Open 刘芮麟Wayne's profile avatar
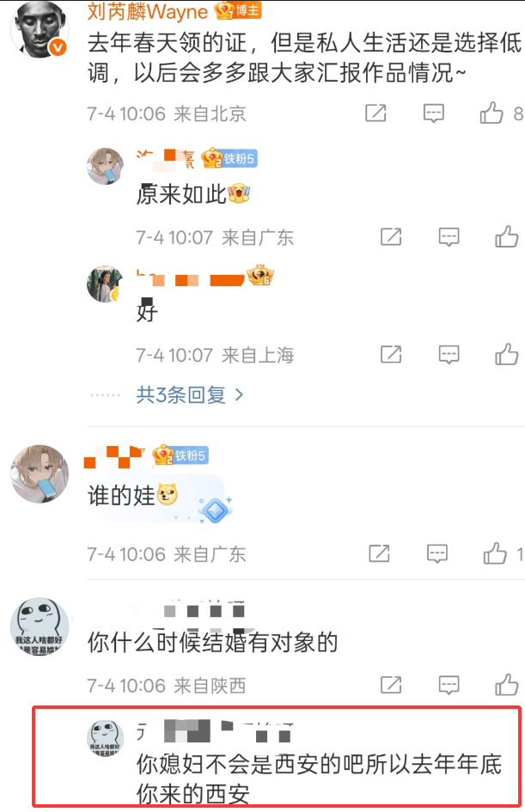 click(40, 28)
